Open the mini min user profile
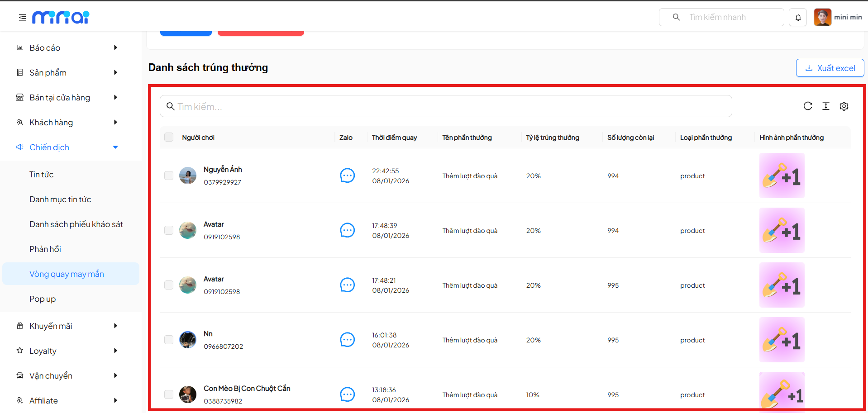This screenshot has height=413, width=868. click(x=838, y=18)
